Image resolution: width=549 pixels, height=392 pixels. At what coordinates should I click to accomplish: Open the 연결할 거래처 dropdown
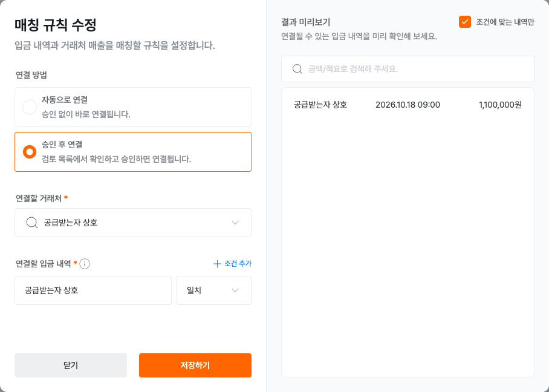point(132,223)
